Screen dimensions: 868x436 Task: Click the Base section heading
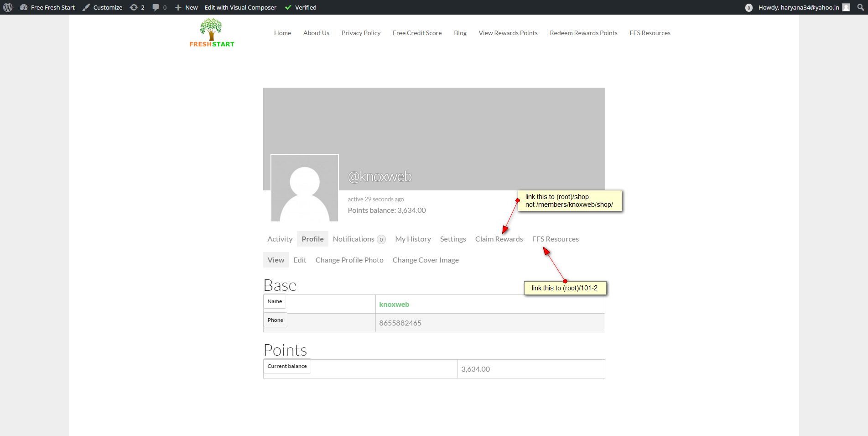point(280,285)
